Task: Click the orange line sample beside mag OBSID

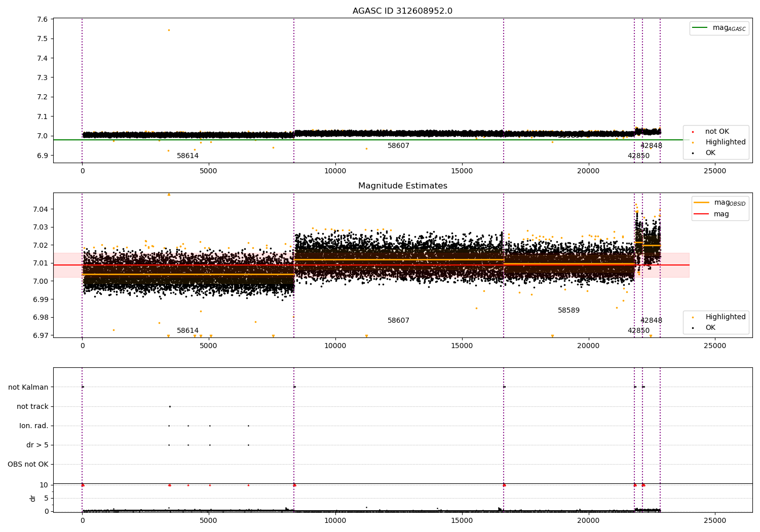Action: pyautogui.click(x=702, y=203)
